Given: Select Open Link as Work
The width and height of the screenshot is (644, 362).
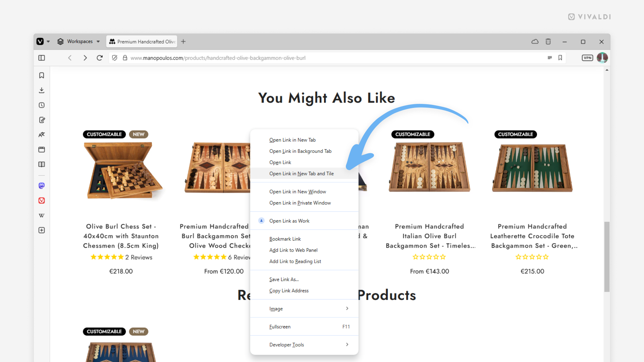Looking at the screenshot, I should (x=304, y=221).
